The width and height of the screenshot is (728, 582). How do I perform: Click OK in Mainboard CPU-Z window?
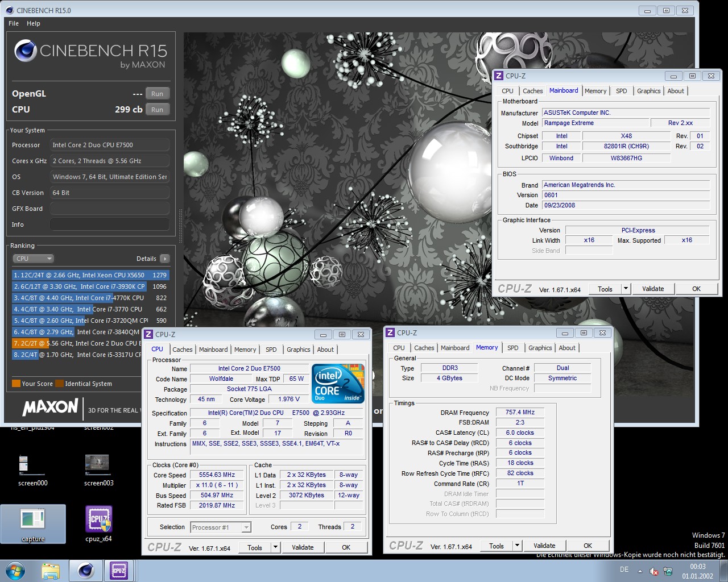point(696,289)
